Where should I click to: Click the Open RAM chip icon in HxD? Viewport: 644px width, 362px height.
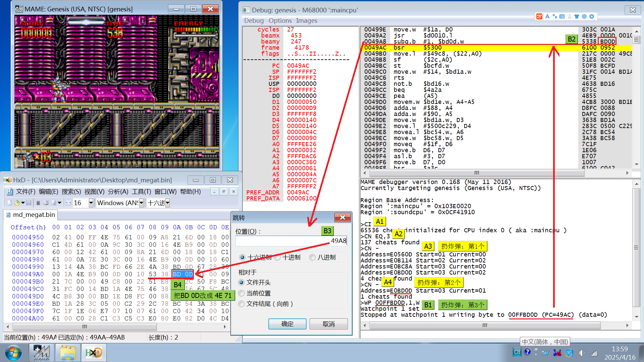click(38, 203)
